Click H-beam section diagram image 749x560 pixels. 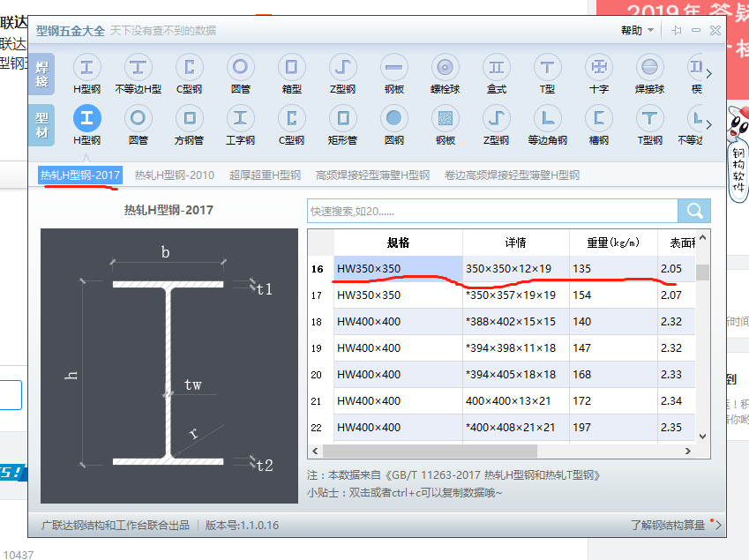pyautogui.click(x=169, y=366)
